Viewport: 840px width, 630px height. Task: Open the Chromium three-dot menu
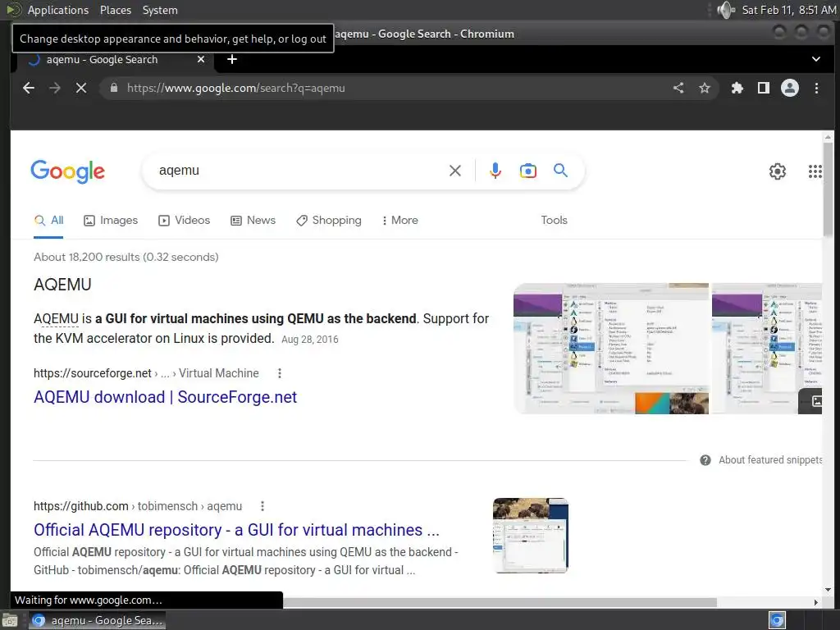click(816, 88)
